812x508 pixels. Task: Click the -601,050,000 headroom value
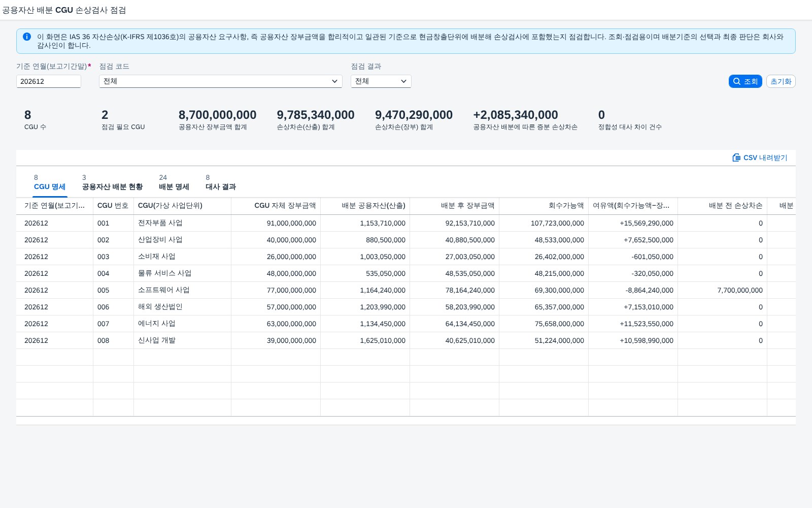click(x=652, y=257)
